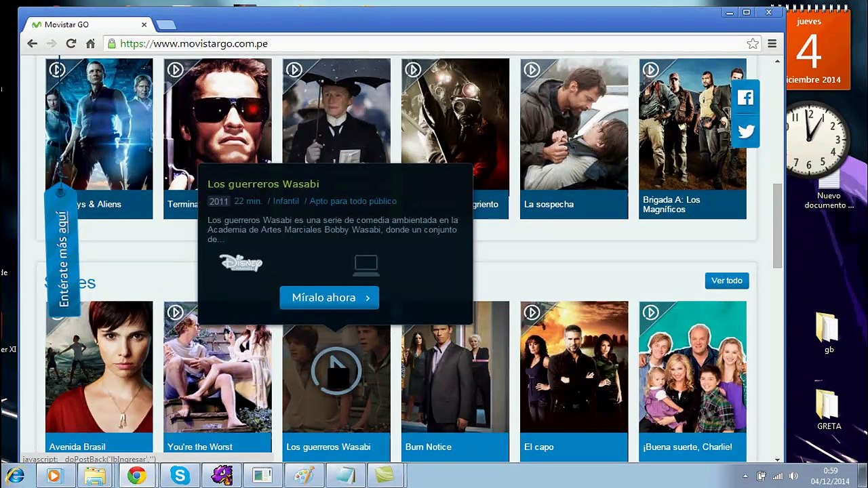This screenshot has height=488, width=868.
Task: Click the volume speaker tray icon
Action: coord(793,476)
